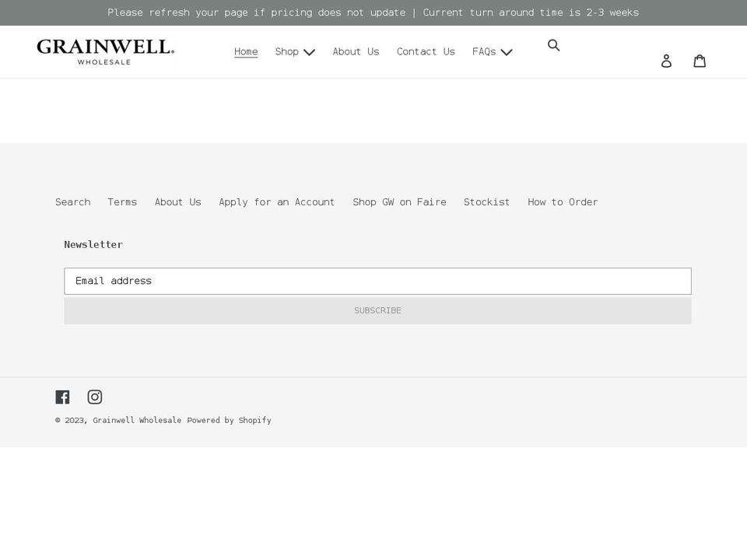Open About Us in header navigation
Screen dimensions: 747x560
click(x=356, y=52)
